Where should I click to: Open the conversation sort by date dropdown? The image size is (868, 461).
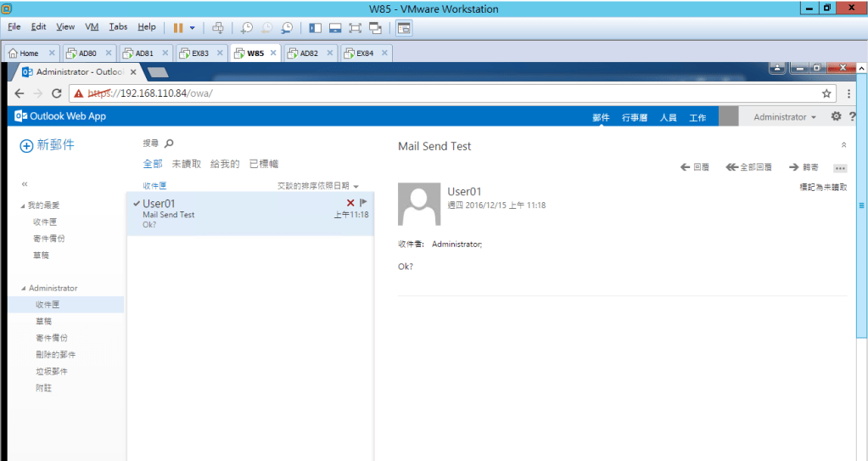318,186
